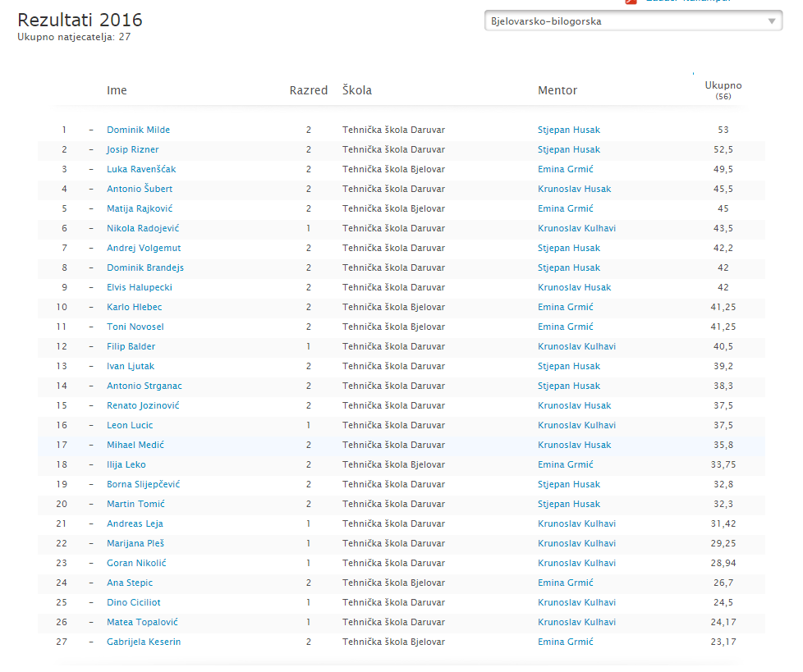
Task: Select the 28,94 total for Goran Nikolić
Action: click(x=723, y=564)
